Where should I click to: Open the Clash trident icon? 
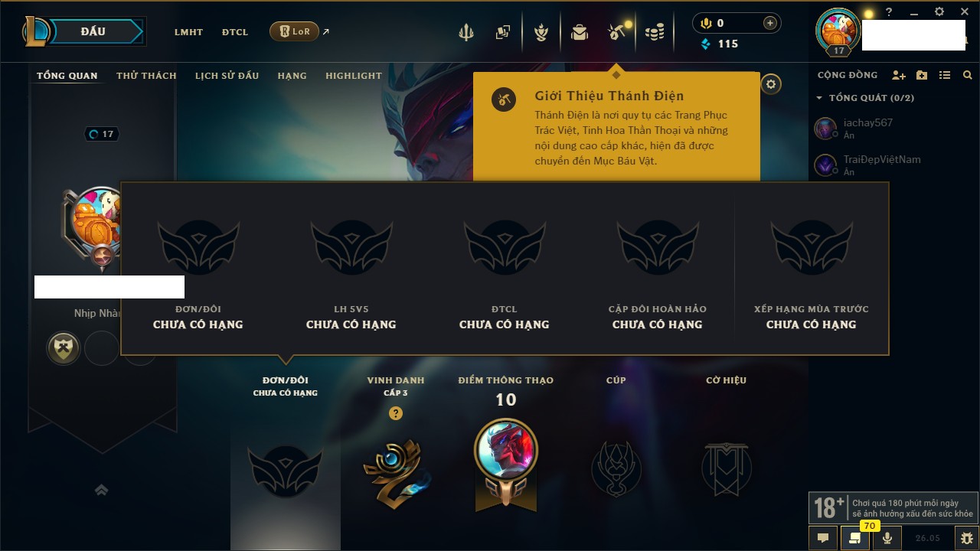pyautogui.click(x=465, y=32)
